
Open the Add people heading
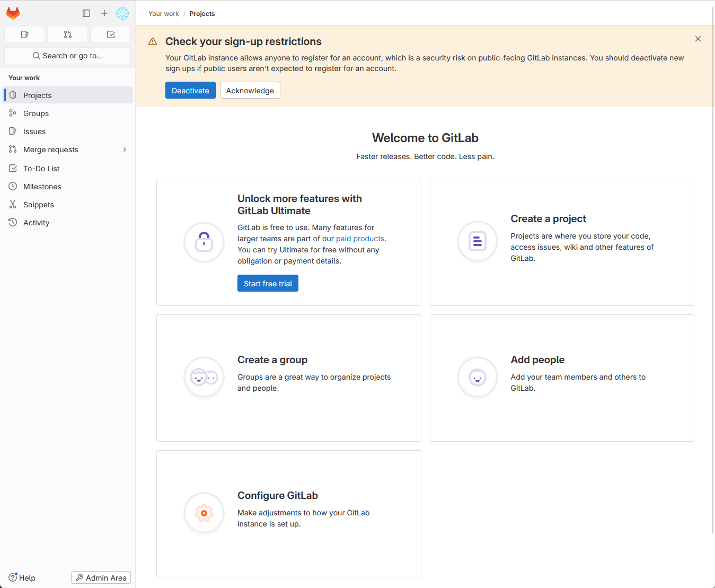point(537,360)
